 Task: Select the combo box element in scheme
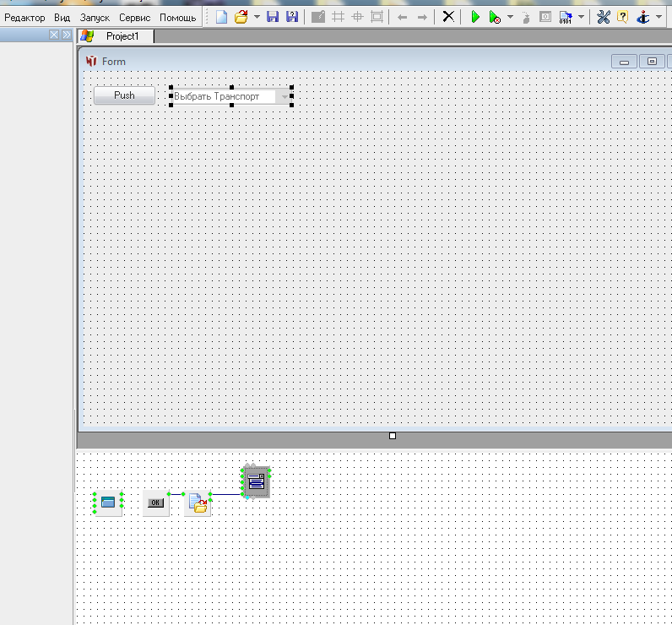tap(257, 481)
